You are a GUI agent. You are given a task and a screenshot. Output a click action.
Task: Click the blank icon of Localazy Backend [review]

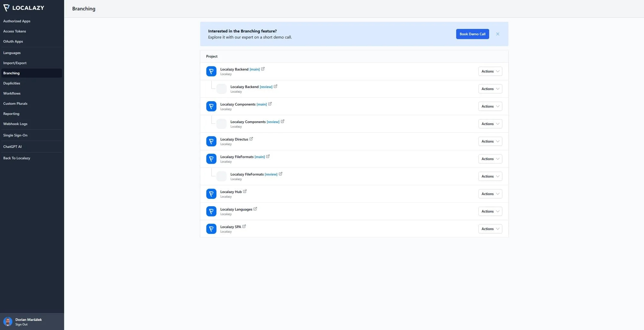tap(222, 89)
